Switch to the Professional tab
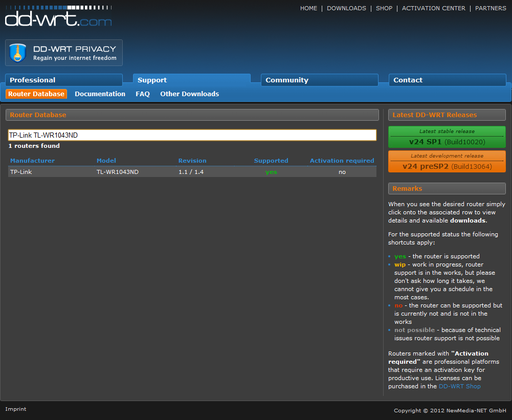The height and width of the screenshot is (420, 512). pyautogui.click(x=64, y=80)
